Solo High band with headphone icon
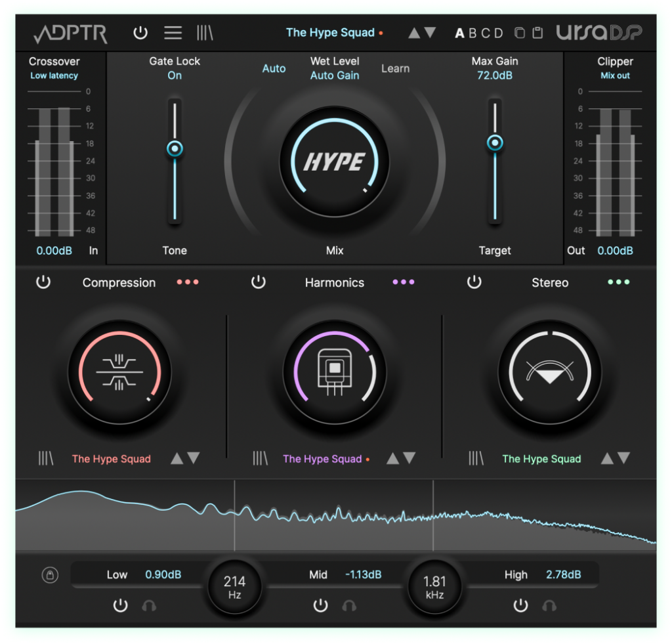Image resolution: width=672 pixels, height=644 pixels. coord(549,605)
